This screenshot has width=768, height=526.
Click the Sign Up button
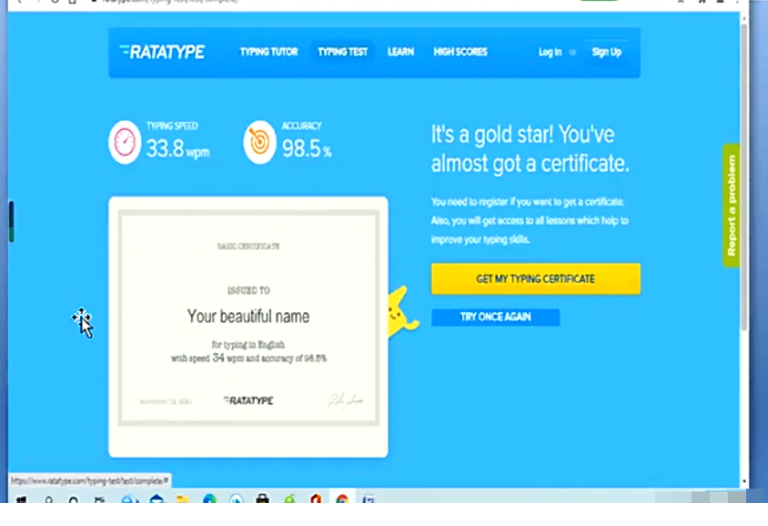(606, 52)
